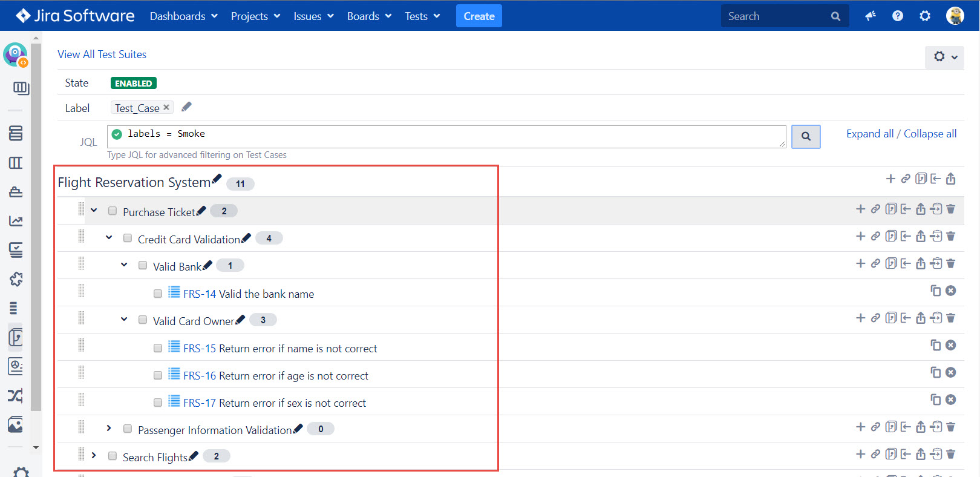The width and height of the screenshot is (980, 477).
Task: Add item to Flight Reservation System with plus
Action: click(x=890, y=179)
